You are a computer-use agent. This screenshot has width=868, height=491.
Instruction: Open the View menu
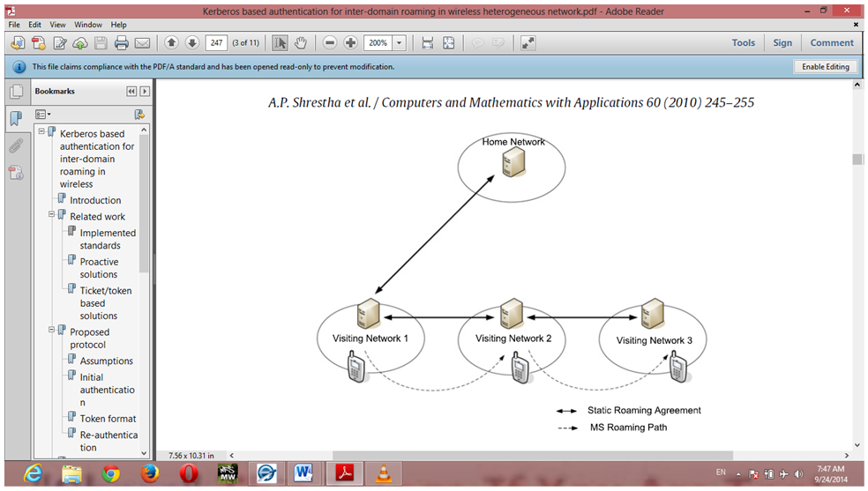point(57,25)
